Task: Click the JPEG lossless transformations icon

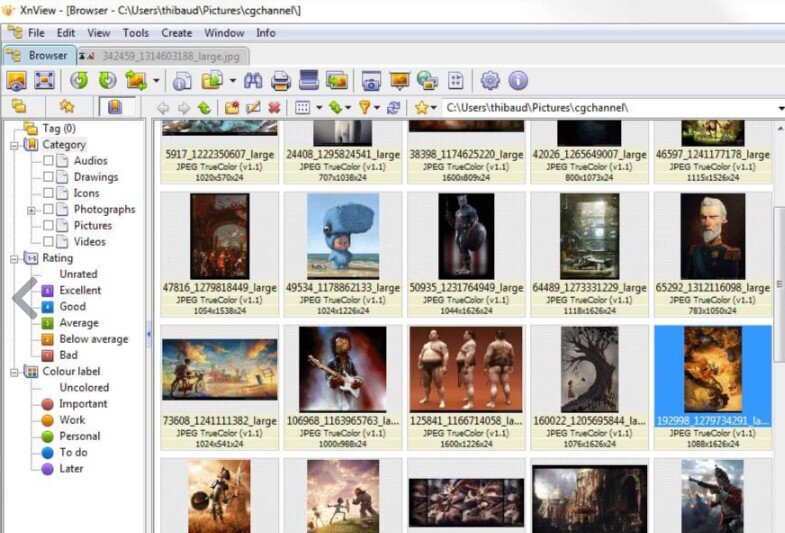Action: [136, 81]
